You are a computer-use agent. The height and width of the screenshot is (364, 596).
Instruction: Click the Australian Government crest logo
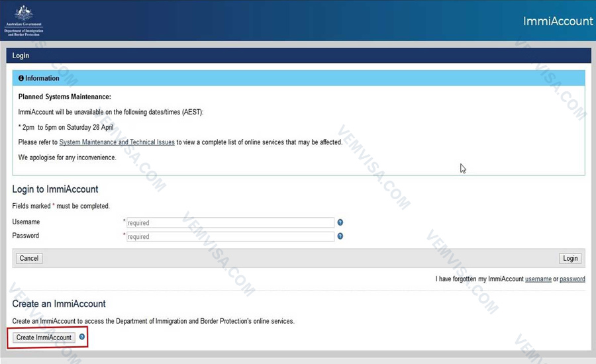[24, 21]
